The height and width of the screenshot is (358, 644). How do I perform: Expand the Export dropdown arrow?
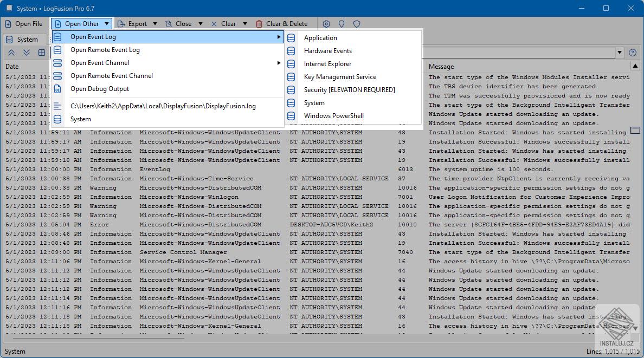(x=155, y=24)
